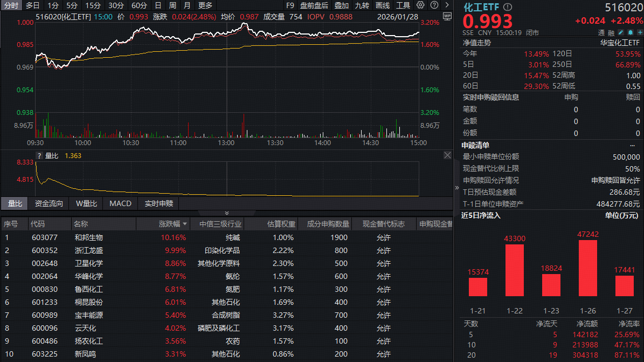
Task: Click the plus icon to add to watchlist
Action: 640,32
